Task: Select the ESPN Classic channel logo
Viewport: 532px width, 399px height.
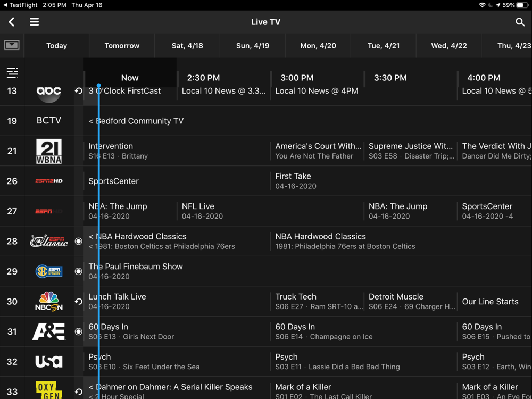Action: click(x=49, y=241)
